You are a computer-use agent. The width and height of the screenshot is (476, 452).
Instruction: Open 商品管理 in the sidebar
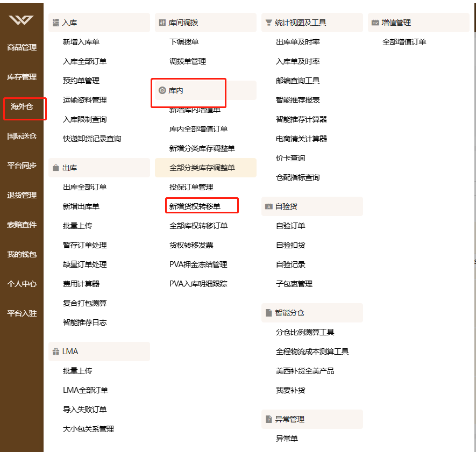pyautogui.click(x=22, y=48)
